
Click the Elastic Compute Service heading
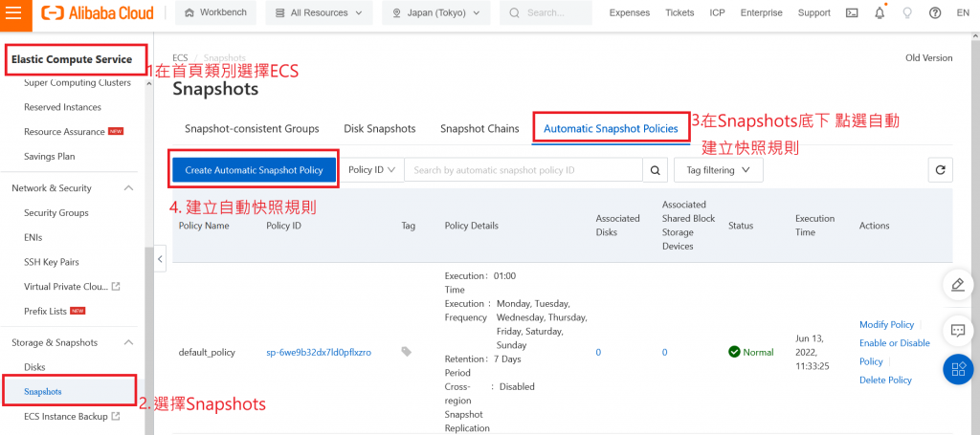(72, 59)
